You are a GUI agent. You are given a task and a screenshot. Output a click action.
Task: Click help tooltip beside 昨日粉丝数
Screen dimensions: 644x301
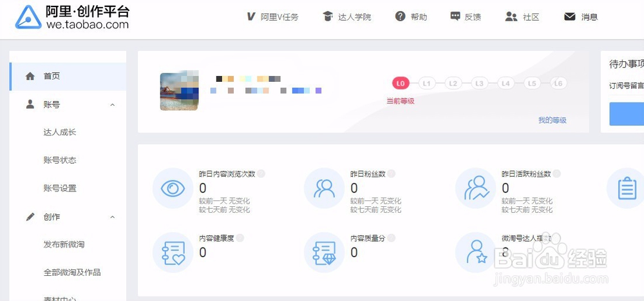tap(391, 174)
